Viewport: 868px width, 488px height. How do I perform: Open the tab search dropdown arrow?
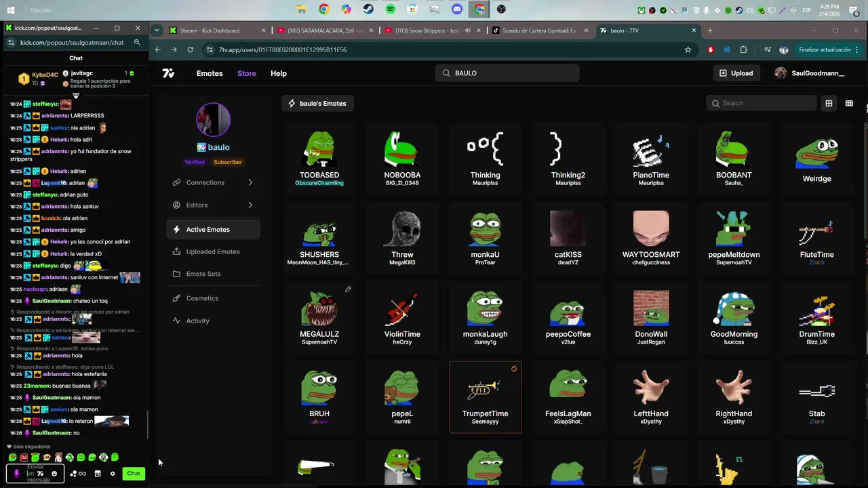coord(157,30)
